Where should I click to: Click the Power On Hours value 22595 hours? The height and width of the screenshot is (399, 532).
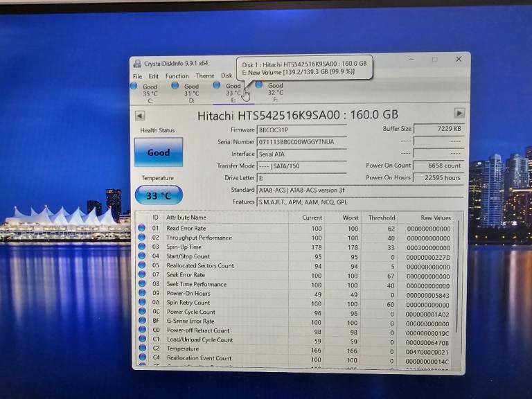[x=438, y=177]
